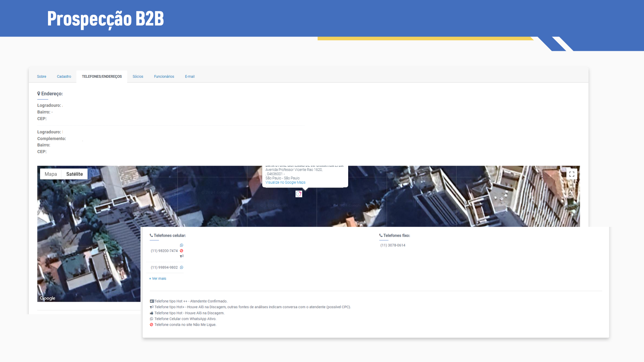
Task: Click WhatsApp icon beside (11) 99894-9802
Action: coord(181,267)
